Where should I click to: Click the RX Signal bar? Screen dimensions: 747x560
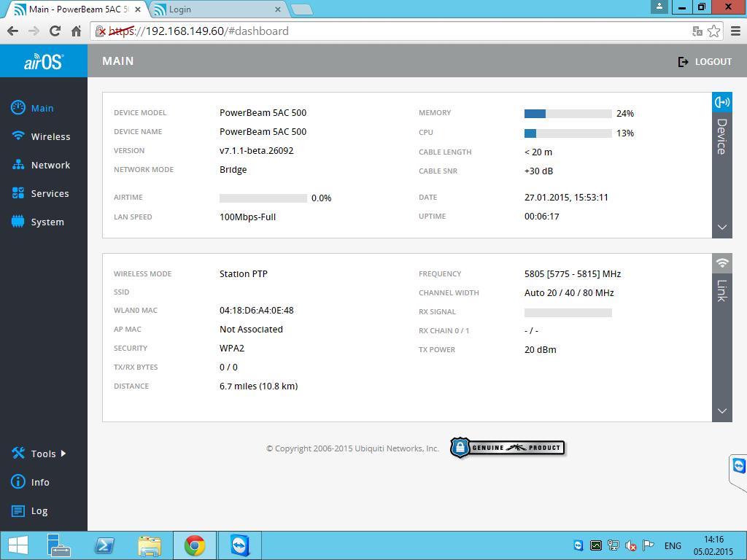[568, 312]
